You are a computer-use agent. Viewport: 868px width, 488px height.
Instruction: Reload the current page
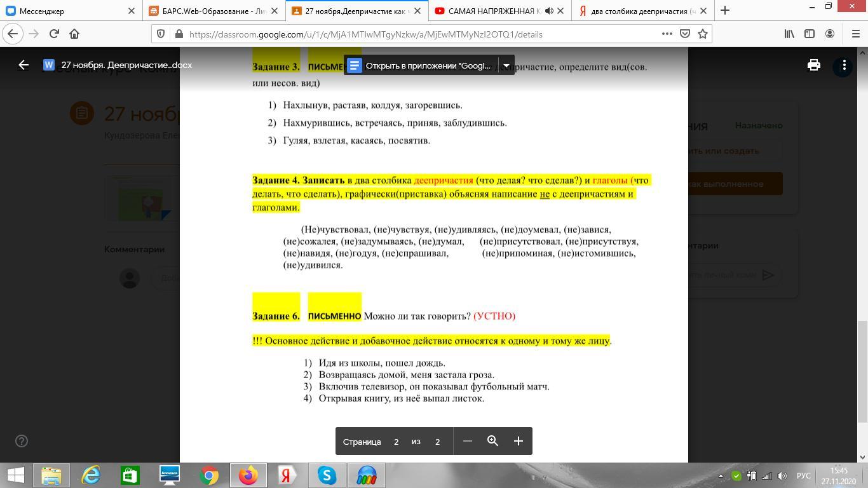(x=54, y=34)
